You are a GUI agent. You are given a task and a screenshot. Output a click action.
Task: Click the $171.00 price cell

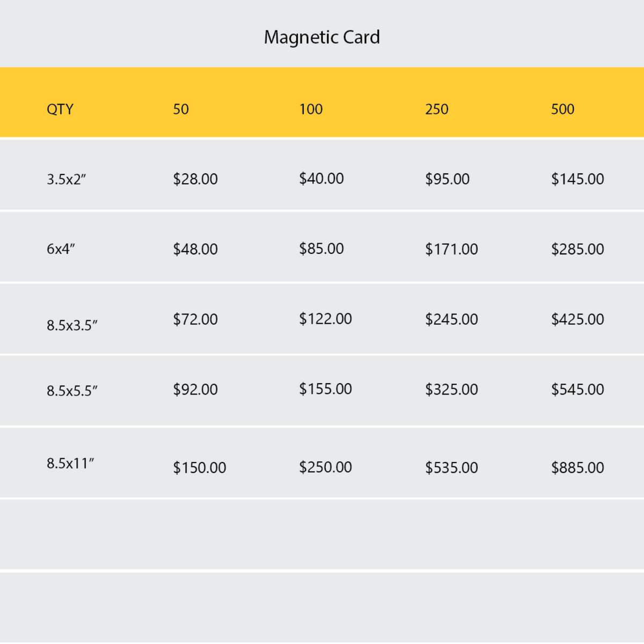pos(451,249)
